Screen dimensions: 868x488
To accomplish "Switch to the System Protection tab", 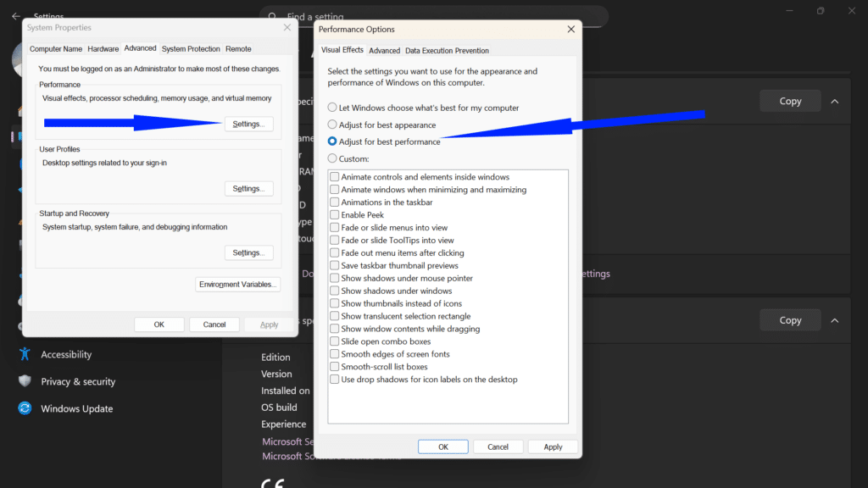I will [190, 48].
